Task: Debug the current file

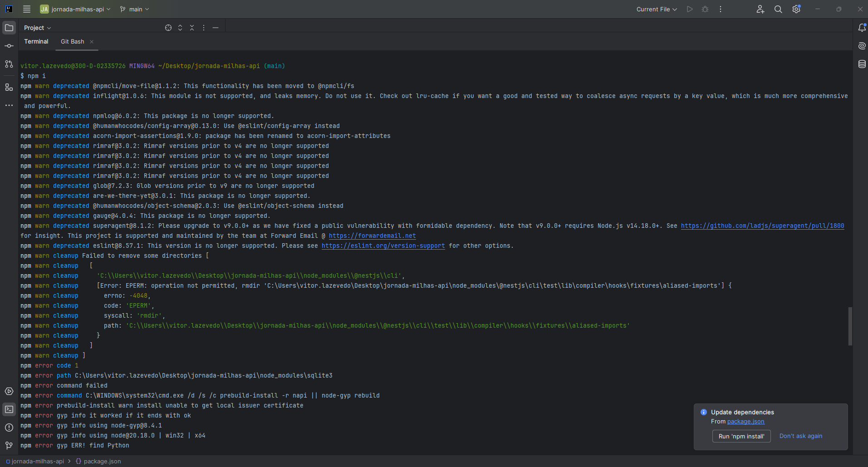Action: 705,9
